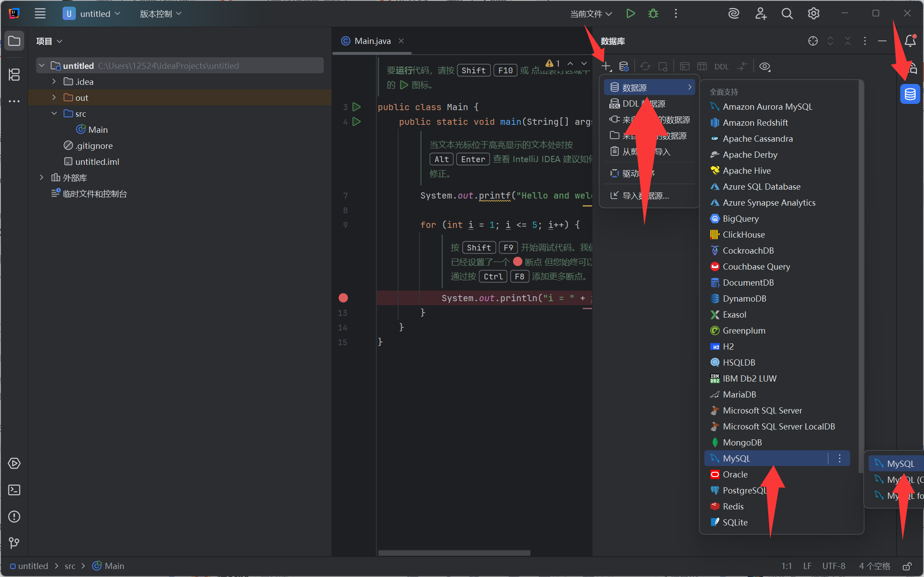Run current file with green play button
This screenshot has width=924, height=577.
click(630, 14)
